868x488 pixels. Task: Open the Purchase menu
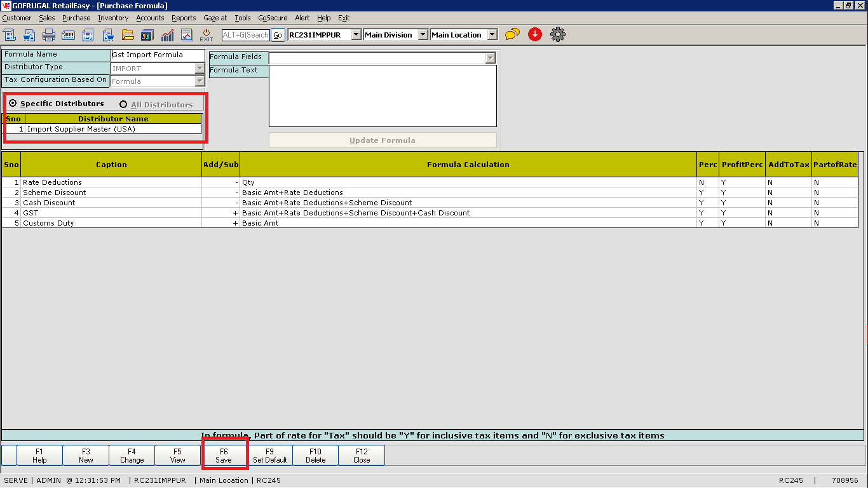coord(76,18)
